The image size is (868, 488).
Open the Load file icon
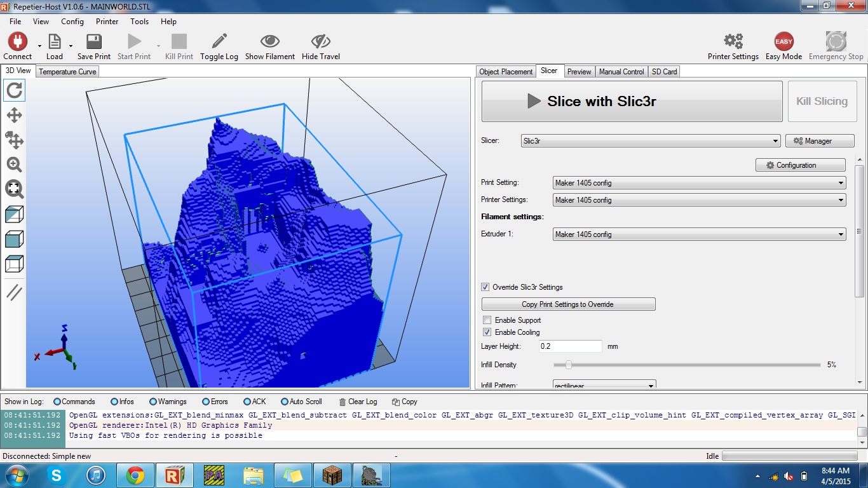55,42
